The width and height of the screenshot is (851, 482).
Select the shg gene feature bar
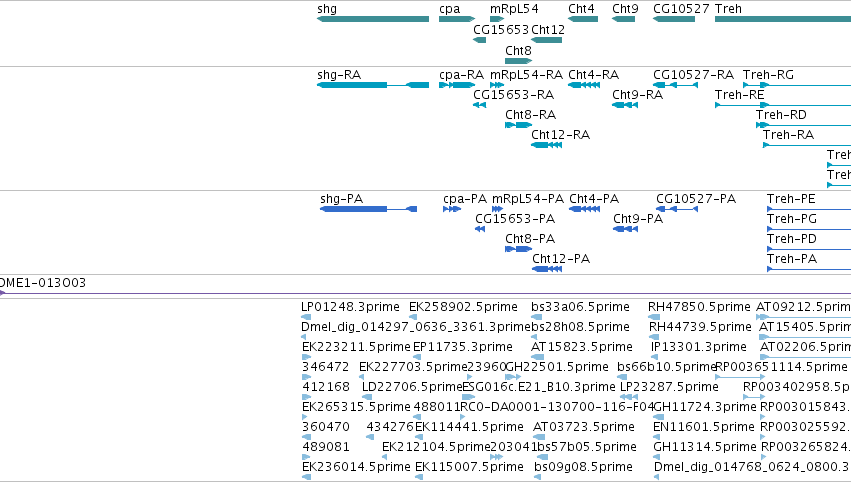click(373, 19)
